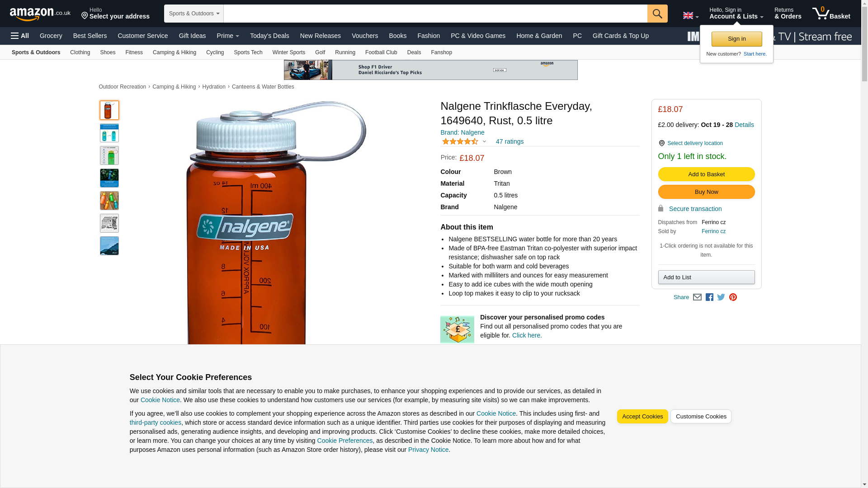
Task: Expand the language flag selector
Action: [x=690, y=16]
